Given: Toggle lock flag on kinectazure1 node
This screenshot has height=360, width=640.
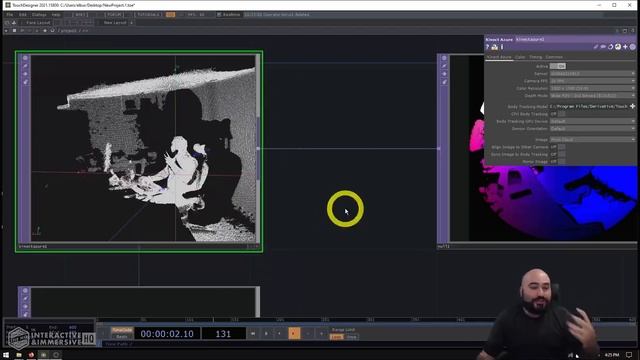Looking at the screenshot, I should coord(25,82).
